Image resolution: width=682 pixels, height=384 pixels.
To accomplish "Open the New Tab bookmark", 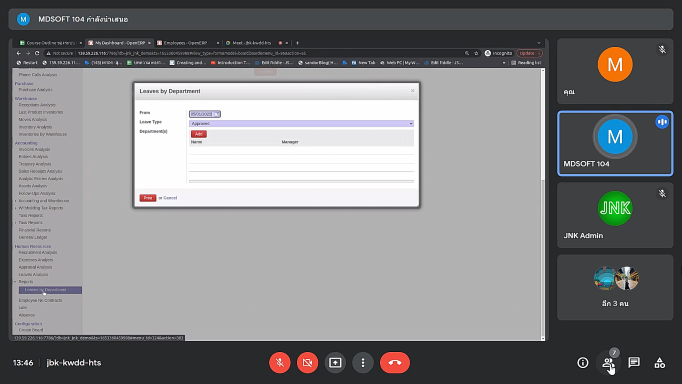I will [363, 63].
